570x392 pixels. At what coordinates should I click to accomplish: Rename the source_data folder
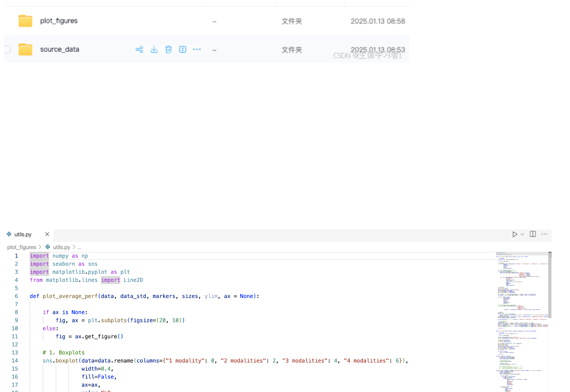point(183,49)
